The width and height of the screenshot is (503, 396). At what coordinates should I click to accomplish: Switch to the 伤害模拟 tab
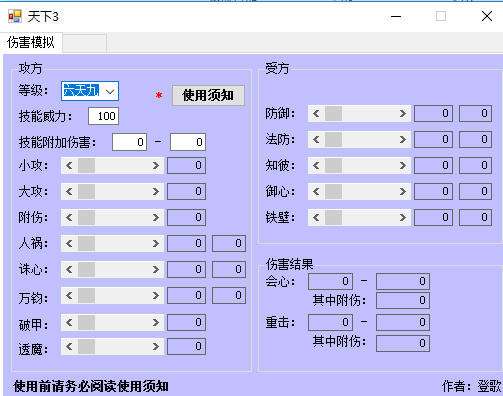pos(31,43)
